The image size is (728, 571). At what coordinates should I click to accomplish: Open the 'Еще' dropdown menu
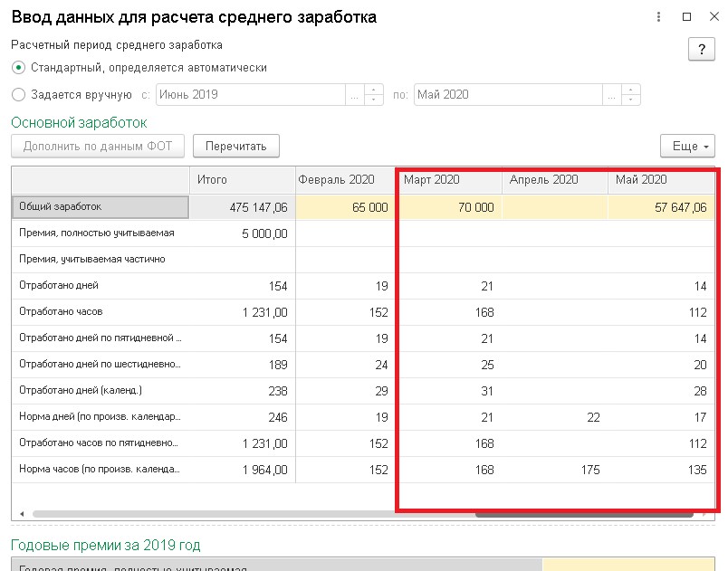(688, 146)
